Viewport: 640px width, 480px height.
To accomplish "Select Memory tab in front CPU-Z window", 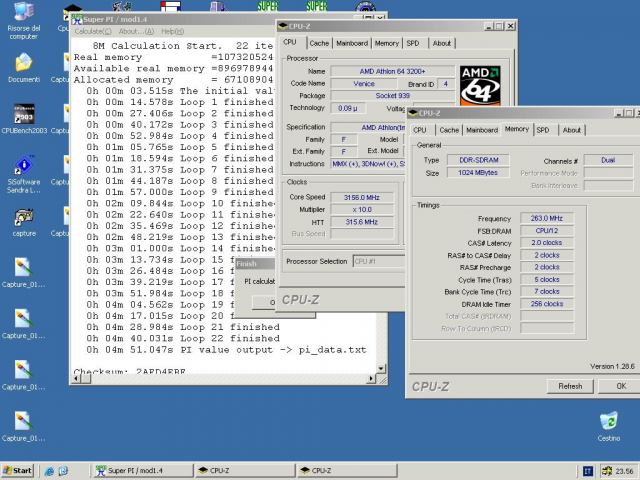I will (517, 129).
